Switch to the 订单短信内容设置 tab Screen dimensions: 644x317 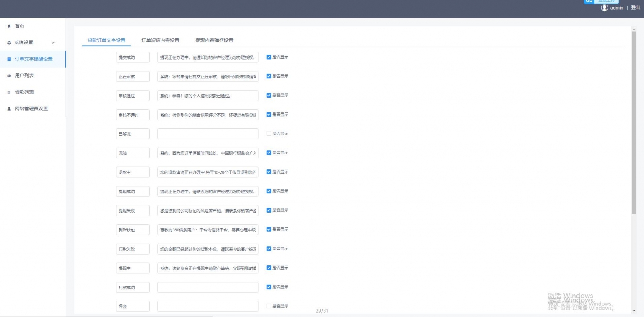tap(160, 40)
